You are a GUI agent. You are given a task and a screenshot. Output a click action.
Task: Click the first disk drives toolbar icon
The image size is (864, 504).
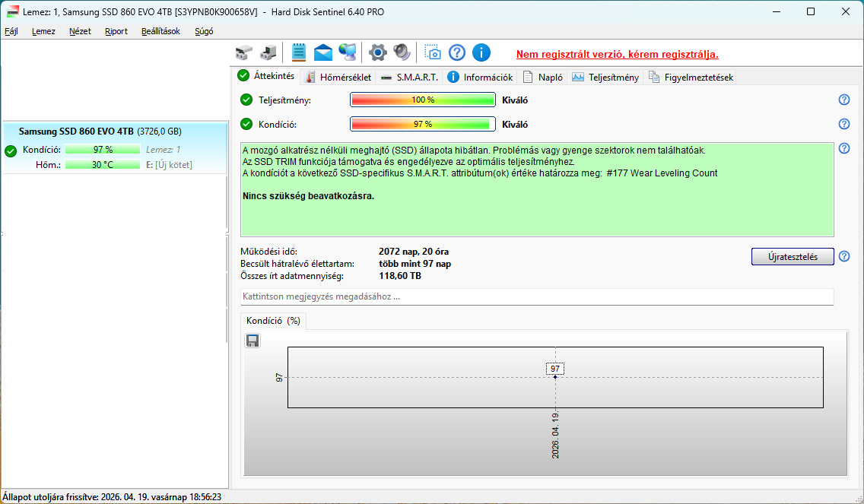[243, 53]
